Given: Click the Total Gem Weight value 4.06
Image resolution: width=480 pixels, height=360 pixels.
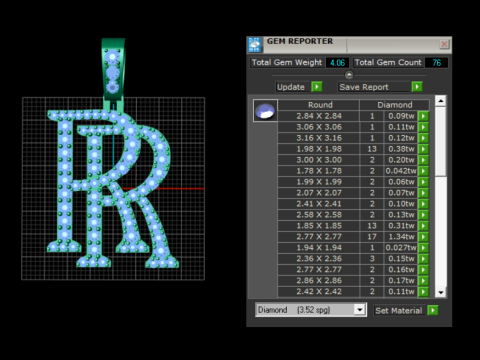Looking at the screenshot, I should click(338, 63).
